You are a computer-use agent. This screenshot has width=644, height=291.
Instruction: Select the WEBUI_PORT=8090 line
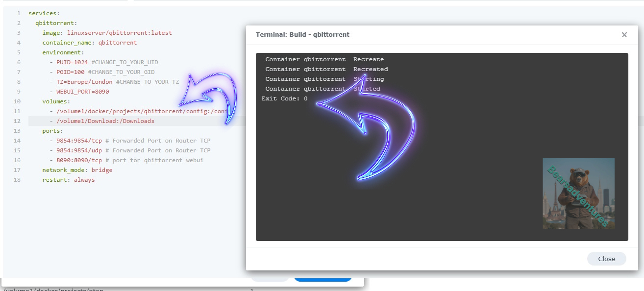82,92
